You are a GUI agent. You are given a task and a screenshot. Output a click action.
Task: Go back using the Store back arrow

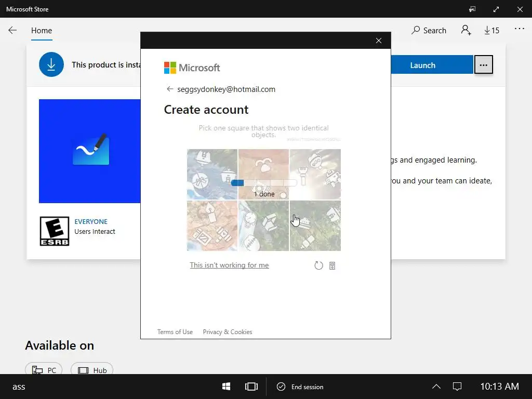click(12, 30)
